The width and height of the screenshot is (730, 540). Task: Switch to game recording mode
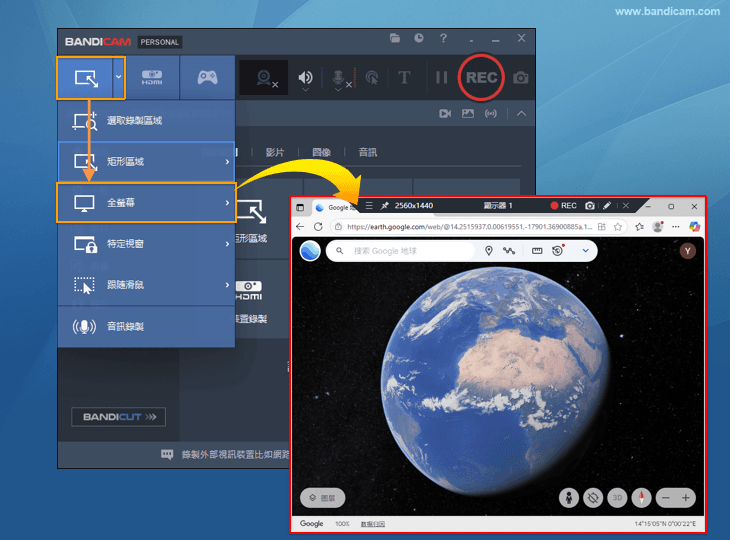207,77
